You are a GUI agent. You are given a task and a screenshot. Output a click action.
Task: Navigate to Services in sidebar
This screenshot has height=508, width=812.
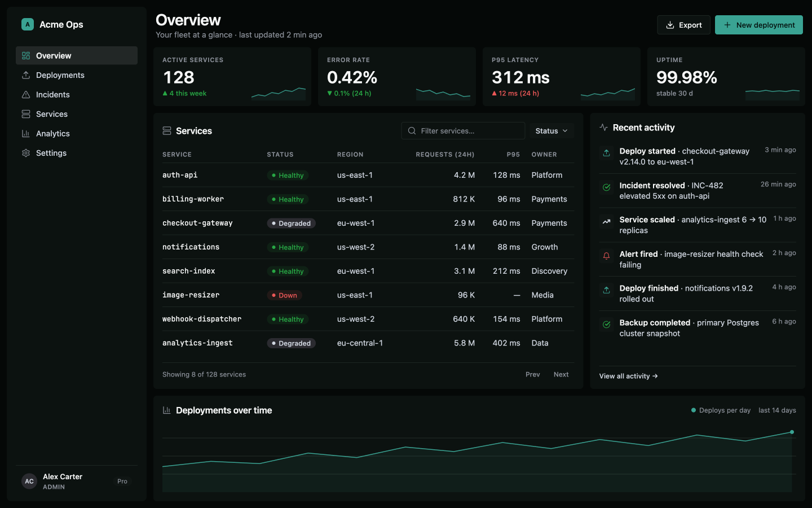pos(77,114)
